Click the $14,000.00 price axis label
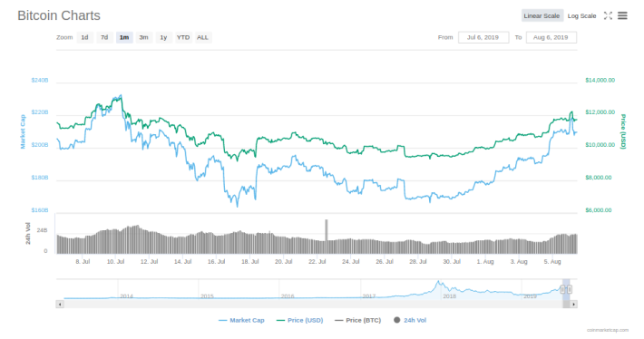Screen dimensions: 644x339 click(600, 80)
